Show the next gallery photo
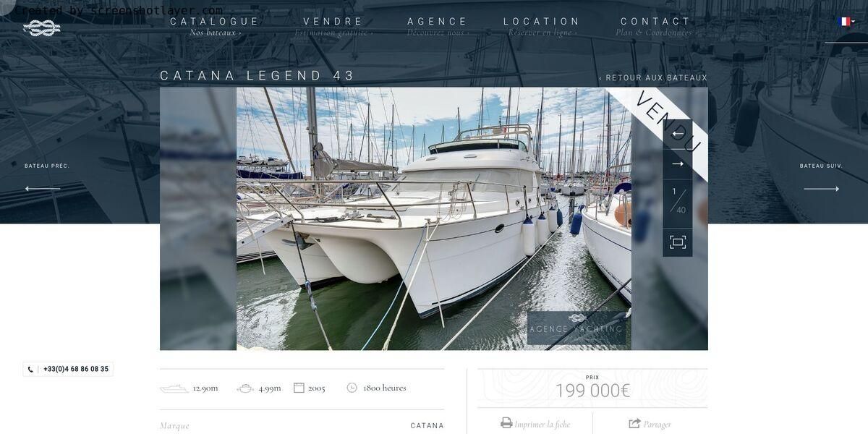The height and width of the screenshot is (434, 868). point(678,164)
